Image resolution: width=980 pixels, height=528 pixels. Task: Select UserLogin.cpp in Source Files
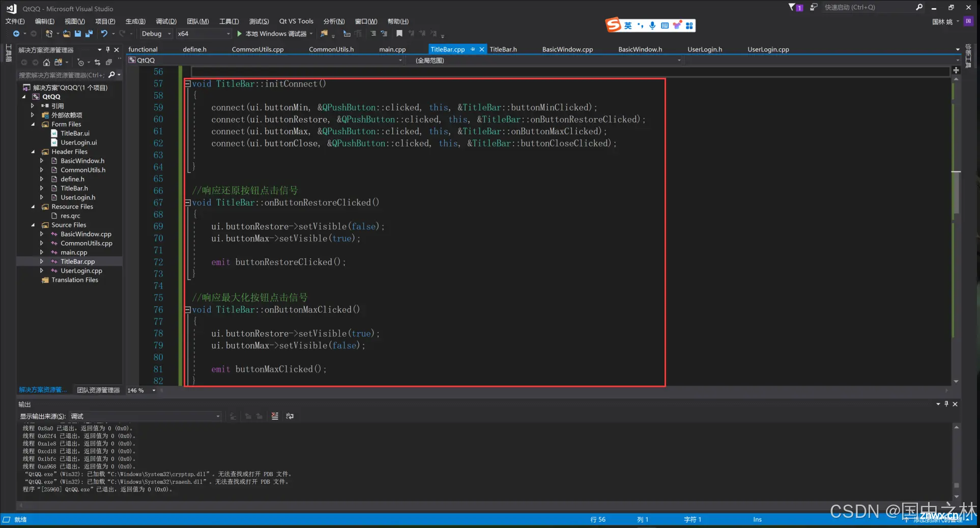(81, 271)
